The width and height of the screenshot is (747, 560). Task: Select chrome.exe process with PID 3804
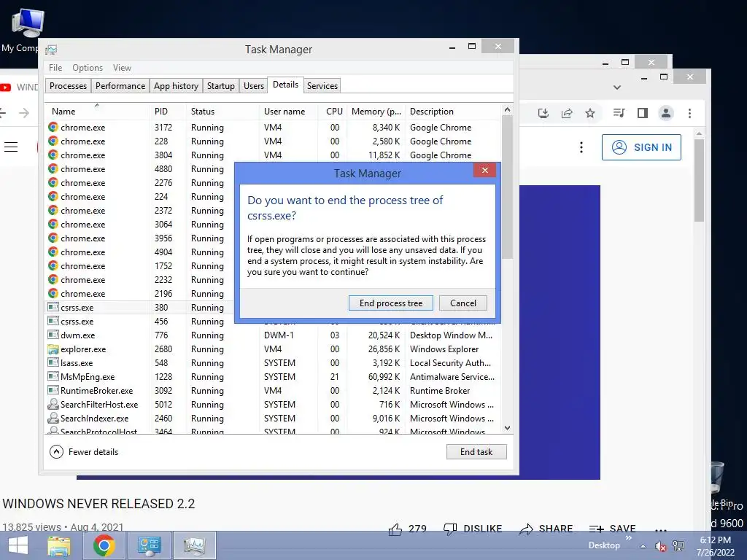tap(273, 155)
